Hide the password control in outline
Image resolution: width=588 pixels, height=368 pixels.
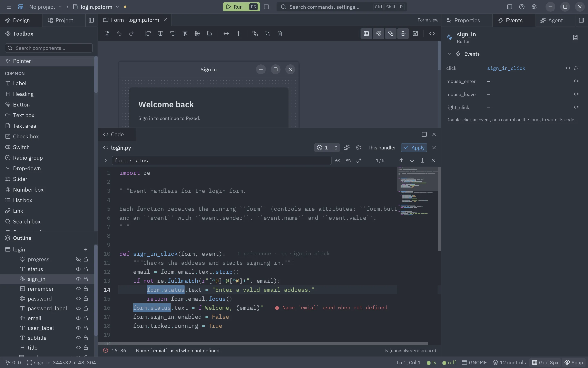click(x=78, y=299)
